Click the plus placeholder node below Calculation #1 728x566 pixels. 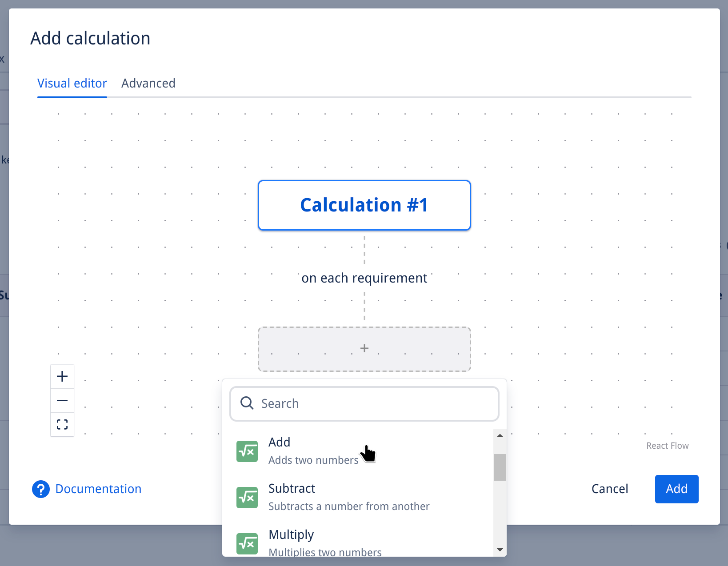coord(364,349)
